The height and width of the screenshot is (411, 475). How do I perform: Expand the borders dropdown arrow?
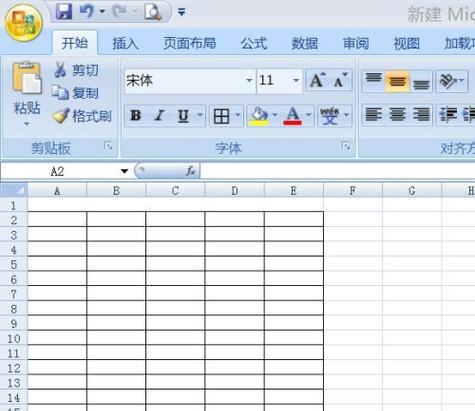238,115
